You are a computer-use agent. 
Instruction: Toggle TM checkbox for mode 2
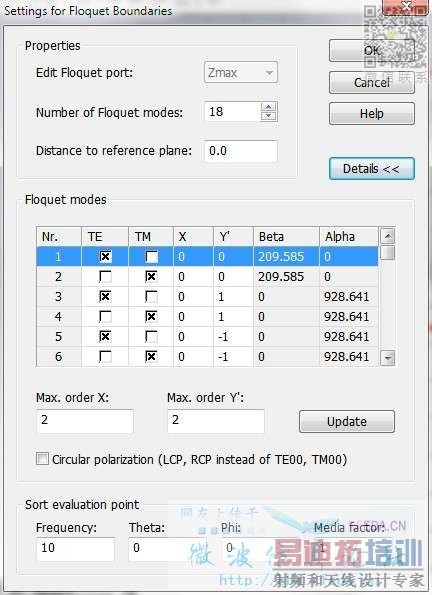(151, 277)
